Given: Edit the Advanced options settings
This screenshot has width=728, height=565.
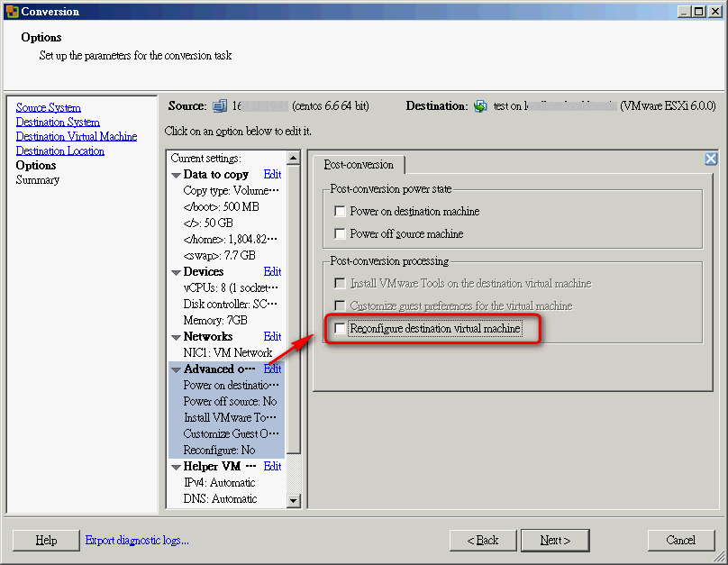Looking at the screenshot, I should pyautogui.click(x=272, y=369).
